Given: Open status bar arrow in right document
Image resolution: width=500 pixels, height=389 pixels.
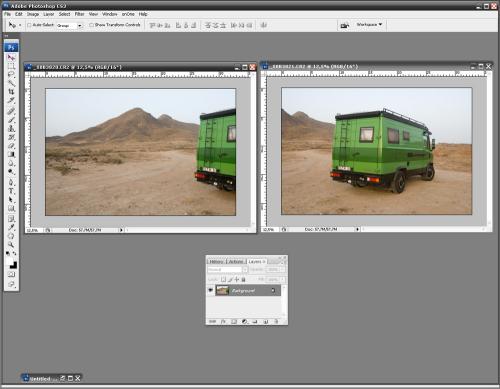Looking at the screenshot, I should (x=357, y=229).
